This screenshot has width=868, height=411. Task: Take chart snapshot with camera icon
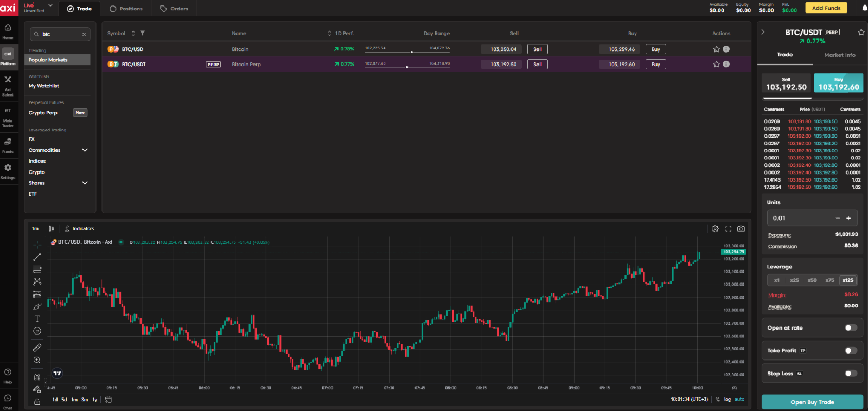click(741, 229)
